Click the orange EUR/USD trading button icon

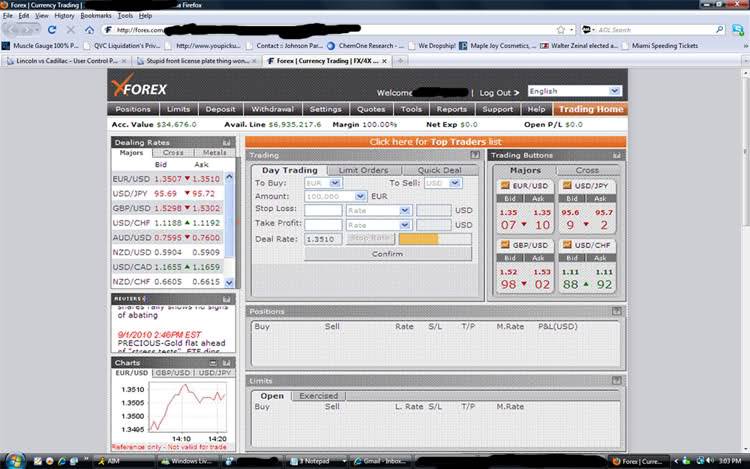pyautogui.click(x=503, y=186)
